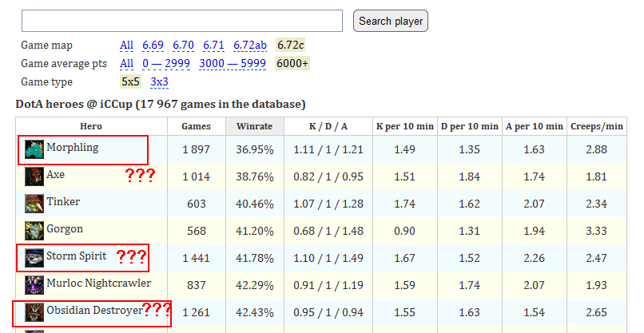Sort table by Games column

point(197,126)
